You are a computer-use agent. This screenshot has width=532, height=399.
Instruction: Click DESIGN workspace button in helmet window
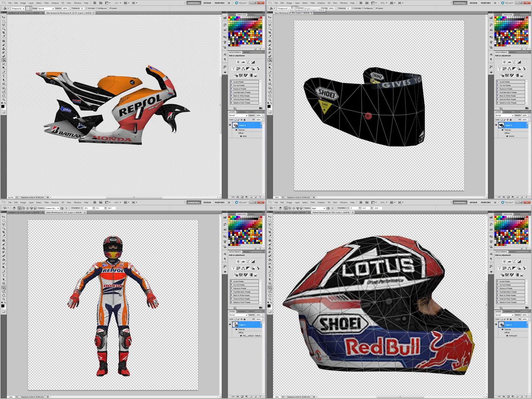click(473, 202)
